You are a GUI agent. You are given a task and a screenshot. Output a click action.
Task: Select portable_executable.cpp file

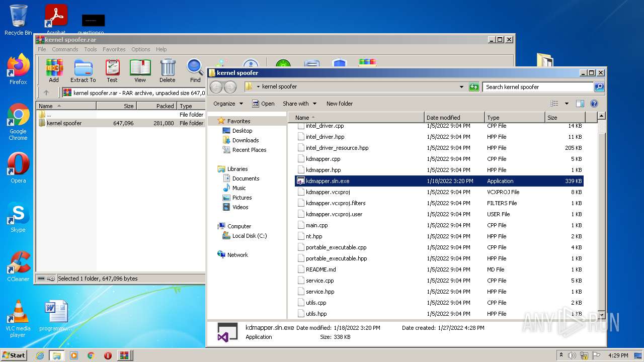tap(439, 247)
